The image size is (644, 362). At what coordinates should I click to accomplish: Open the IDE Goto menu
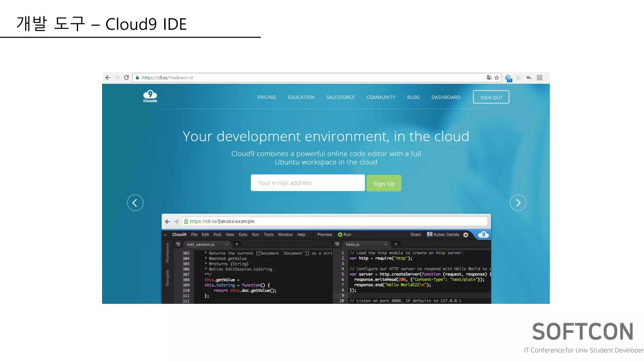click(x=243, y=235)
